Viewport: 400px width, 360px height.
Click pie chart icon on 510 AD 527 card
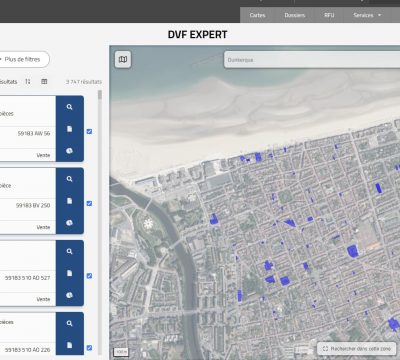[69, 295]
